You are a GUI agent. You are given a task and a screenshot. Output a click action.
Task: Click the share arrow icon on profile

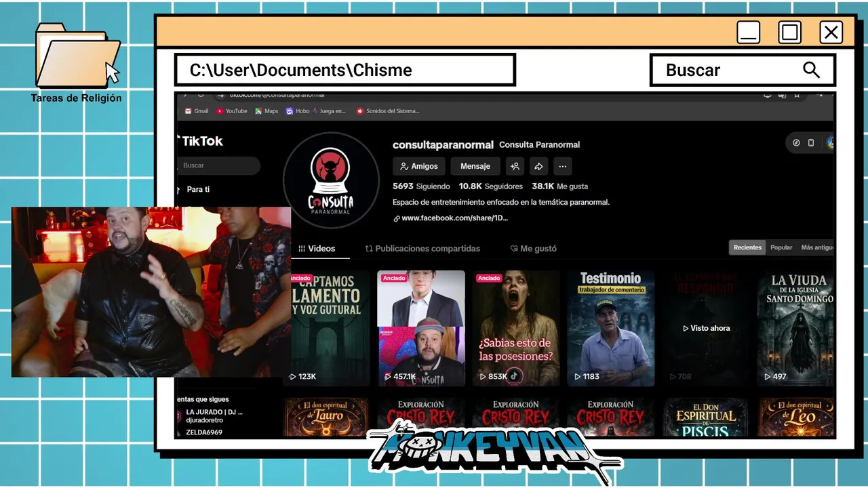click(538, 166)
